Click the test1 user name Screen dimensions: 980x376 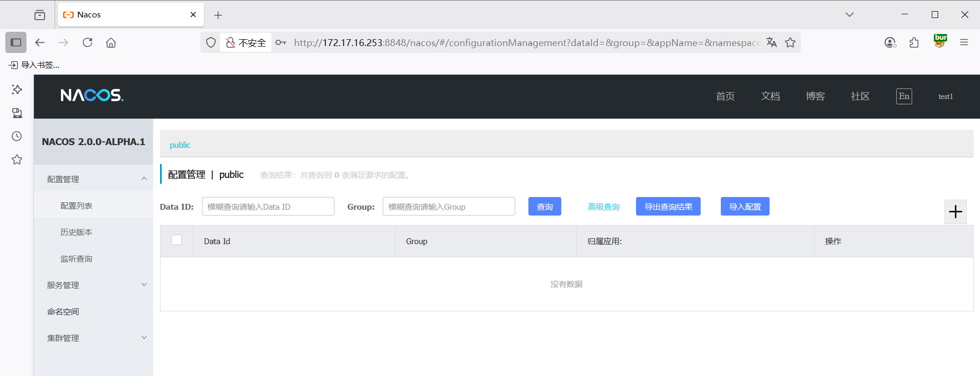946,96
